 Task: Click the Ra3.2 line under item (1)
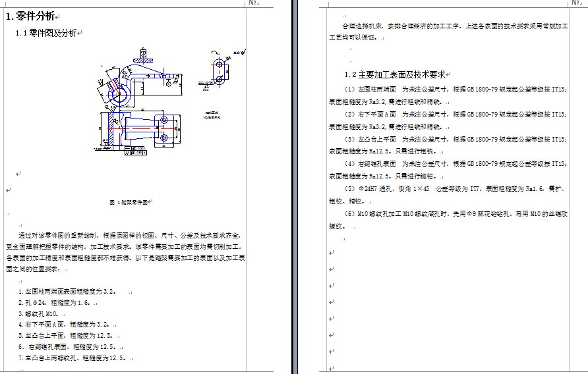(x=386, y=101)
